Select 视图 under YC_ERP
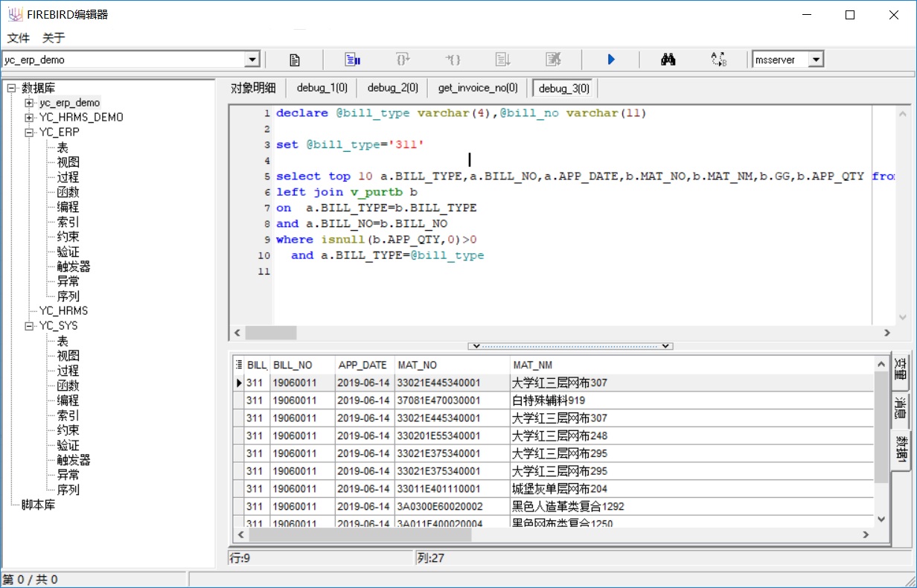The width and height of the screenshot is (917, 588). (x=68, y=162)
